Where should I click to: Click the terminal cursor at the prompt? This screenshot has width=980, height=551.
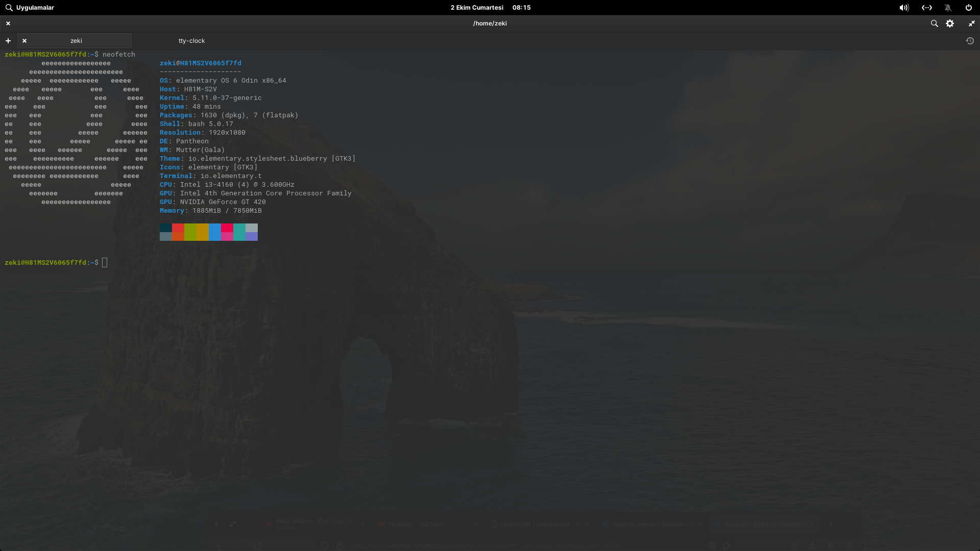click(x=105, y=263)
